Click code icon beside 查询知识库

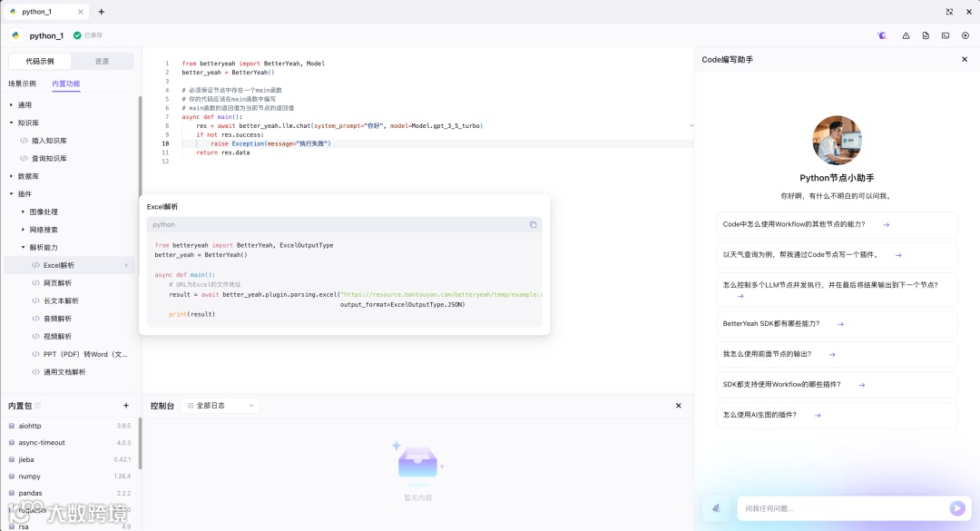tap(24, 158)
